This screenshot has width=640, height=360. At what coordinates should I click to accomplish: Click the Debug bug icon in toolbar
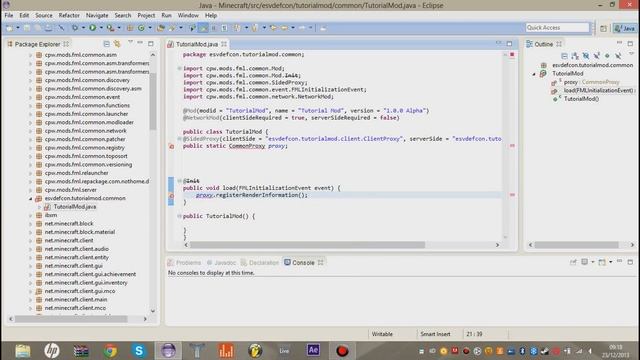75,28
